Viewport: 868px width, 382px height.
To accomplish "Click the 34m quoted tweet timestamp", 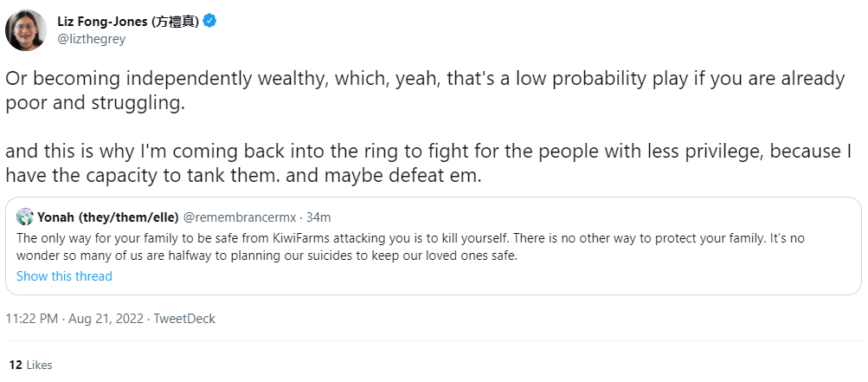I will click(318, 217).
